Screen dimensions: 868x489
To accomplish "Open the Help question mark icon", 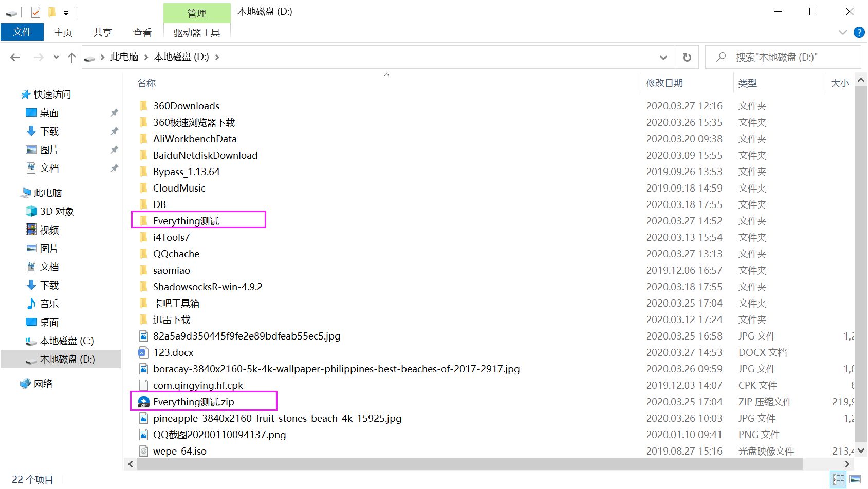I will 859,32.
